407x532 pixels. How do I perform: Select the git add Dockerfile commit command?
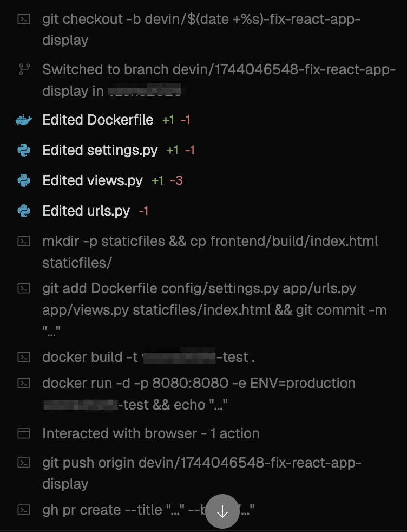click(x=214, y=309)
